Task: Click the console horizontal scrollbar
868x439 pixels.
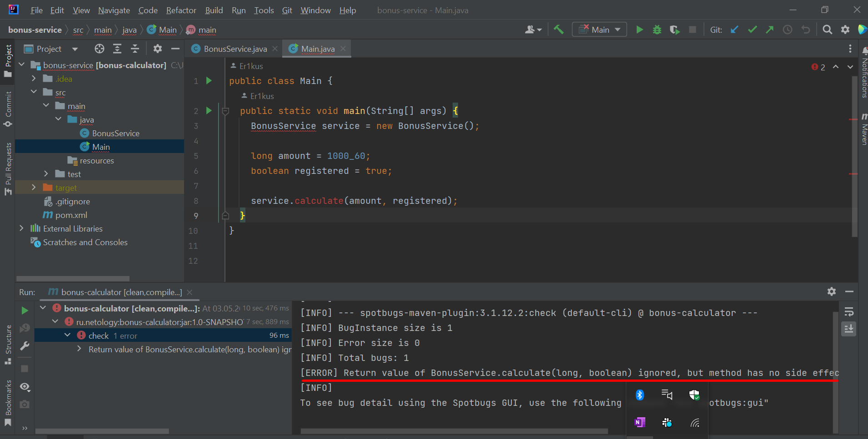Action: coord(454,431)
